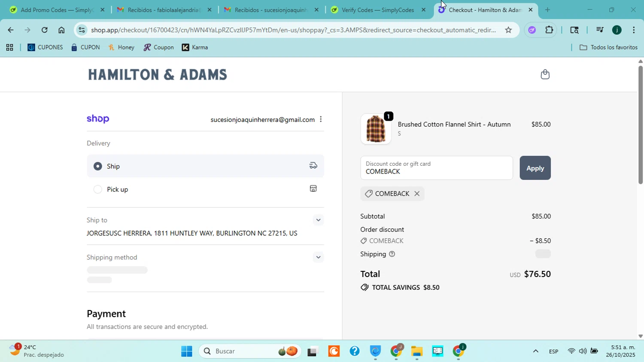Apply the discount code
Screen dimensions: 644x362
point(535,168)
